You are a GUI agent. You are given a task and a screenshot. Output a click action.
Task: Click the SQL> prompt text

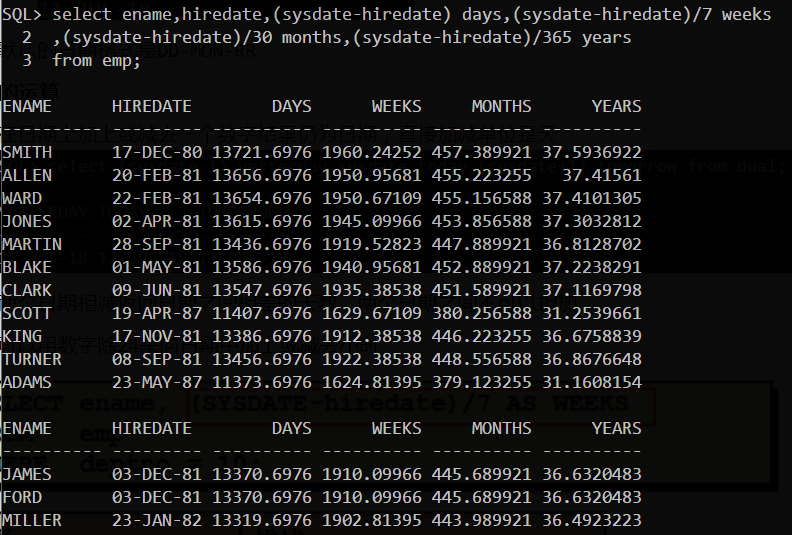22,14
